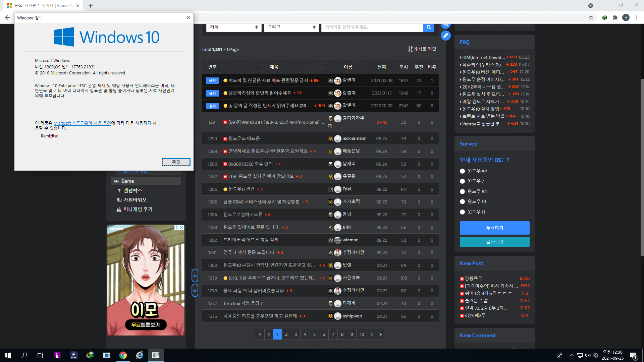Open Task View on taskbar
The width and height of the screenshot is (644, 362).
coord(40,355)
